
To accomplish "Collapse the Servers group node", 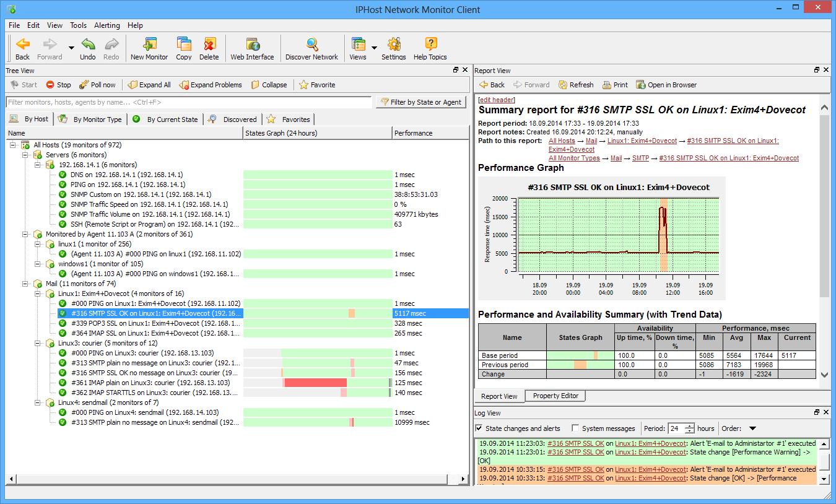I will (25, 155).
